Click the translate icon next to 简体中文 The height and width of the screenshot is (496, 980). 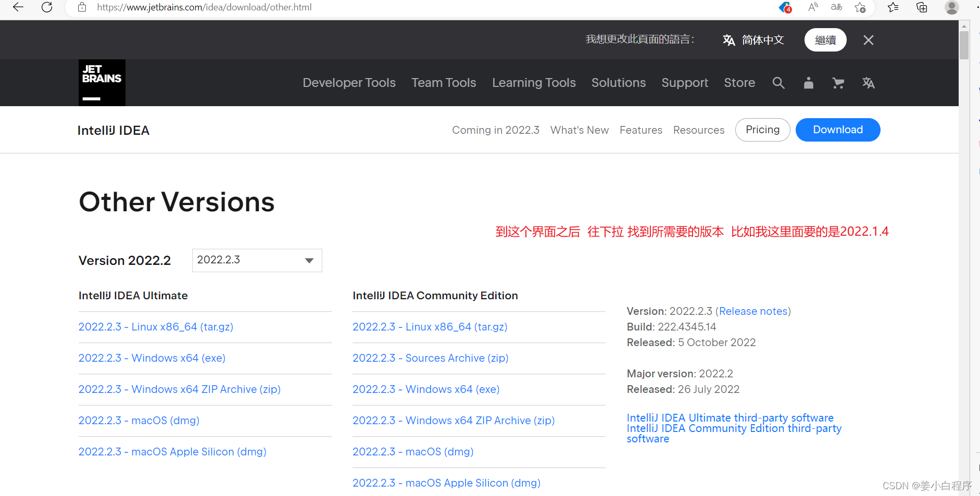729,40
